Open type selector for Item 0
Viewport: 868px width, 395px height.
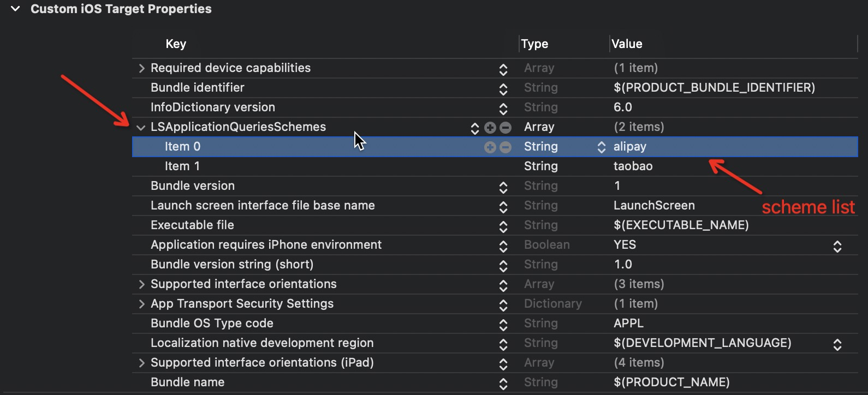pyautogui.click(x=601, y=147)
